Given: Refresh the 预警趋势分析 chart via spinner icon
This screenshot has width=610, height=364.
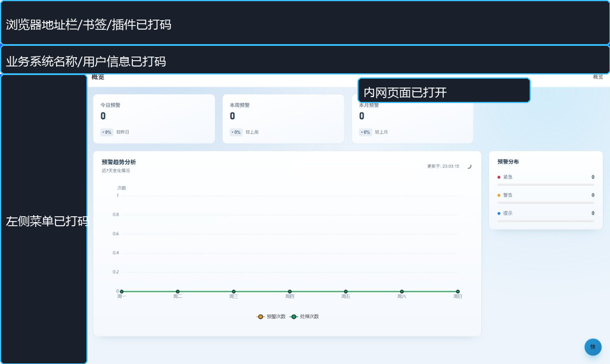Looking at the screenshot, I should pyautogui.click(x=469, y=166).
